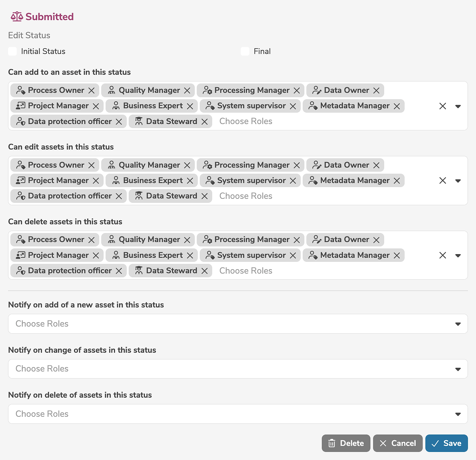Remove Data Steward from edit-assets roles
The image size is (476, 460).
(x=204, y=196)
